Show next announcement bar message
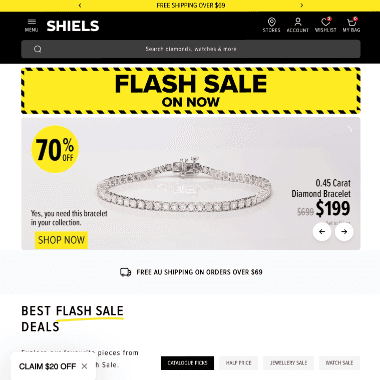This screenshot has width=380, height=380. (302, 5)
